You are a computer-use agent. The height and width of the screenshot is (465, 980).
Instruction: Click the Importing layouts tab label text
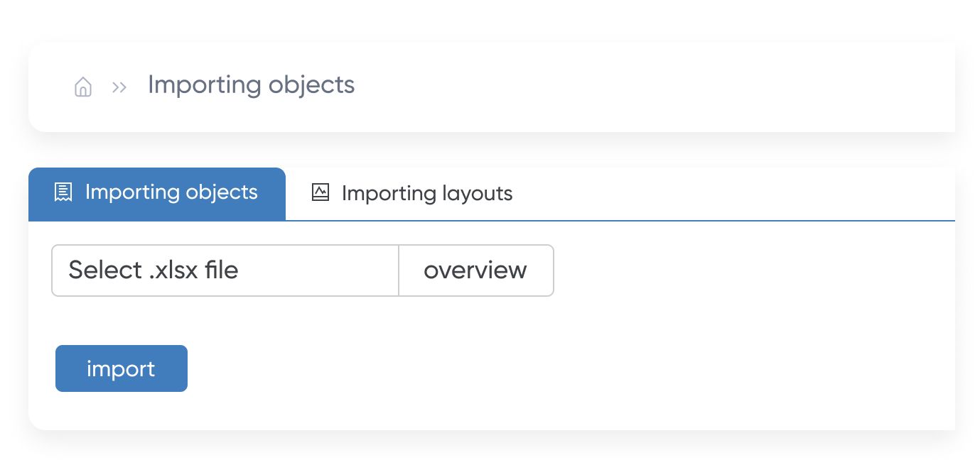coord(427,193)
